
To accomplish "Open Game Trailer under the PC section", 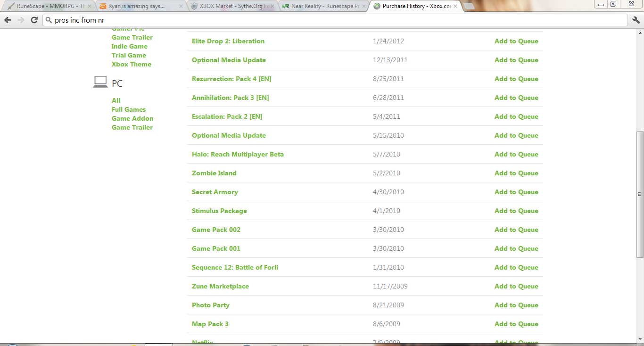I will tap(132, 127).
